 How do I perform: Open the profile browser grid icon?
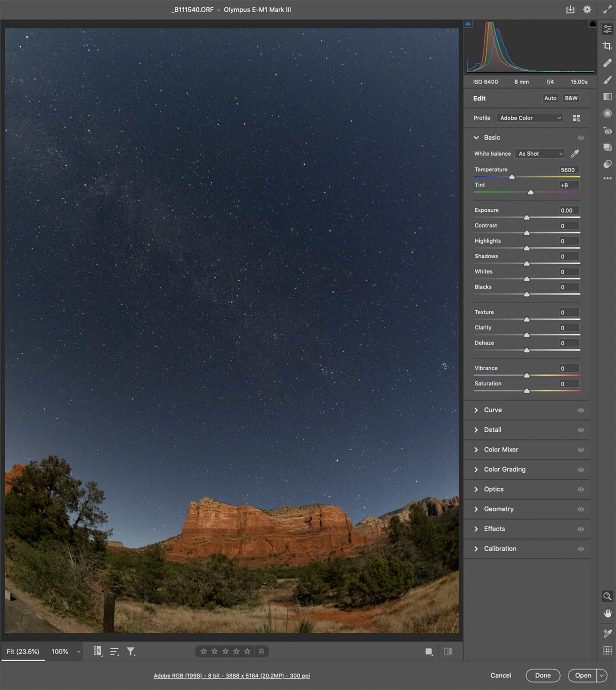click(x=576, y=118)
